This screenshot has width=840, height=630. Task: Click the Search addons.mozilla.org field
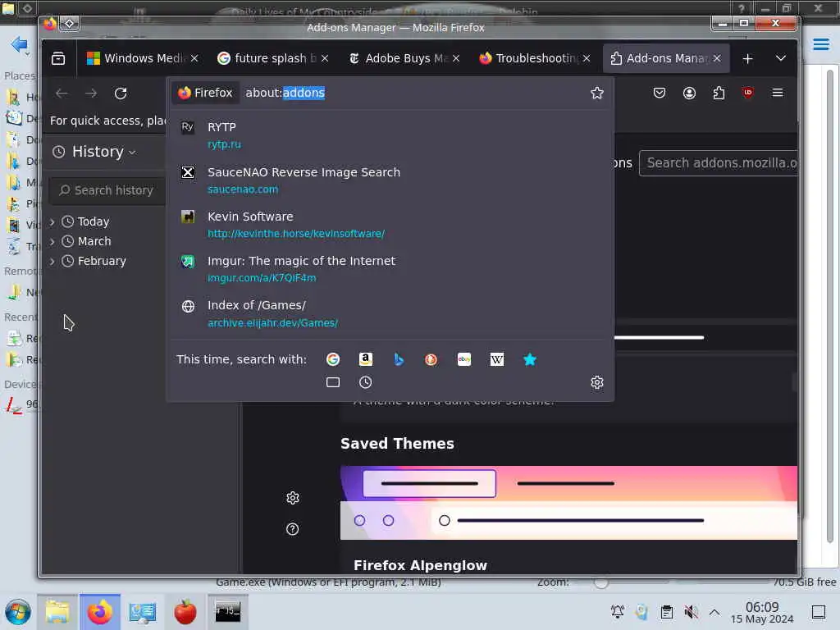tap(718, 163)
